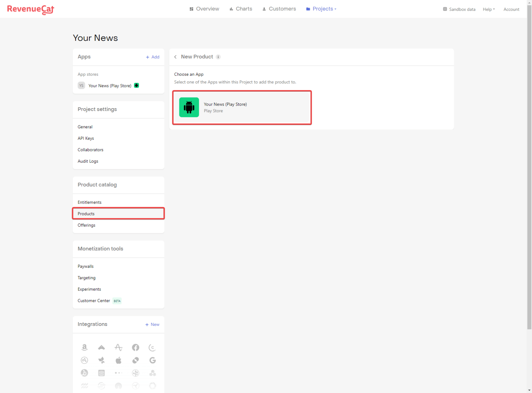Select Your News (Play Store) app card

242,107
